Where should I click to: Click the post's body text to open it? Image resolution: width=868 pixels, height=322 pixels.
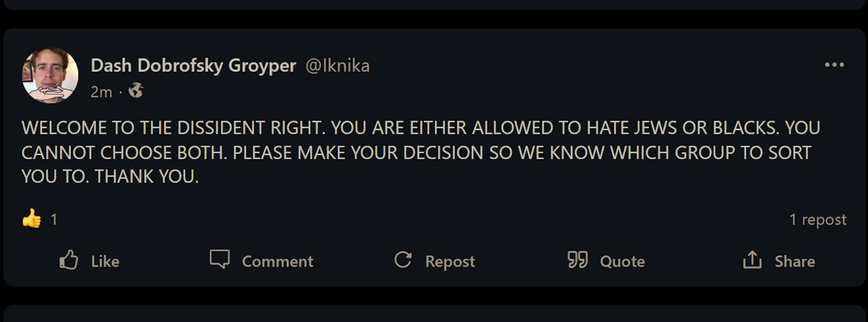[420, 152]
